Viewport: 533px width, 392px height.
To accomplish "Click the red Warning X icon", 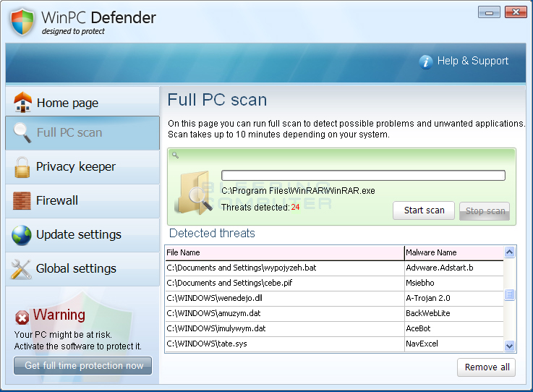I will 22,317.
